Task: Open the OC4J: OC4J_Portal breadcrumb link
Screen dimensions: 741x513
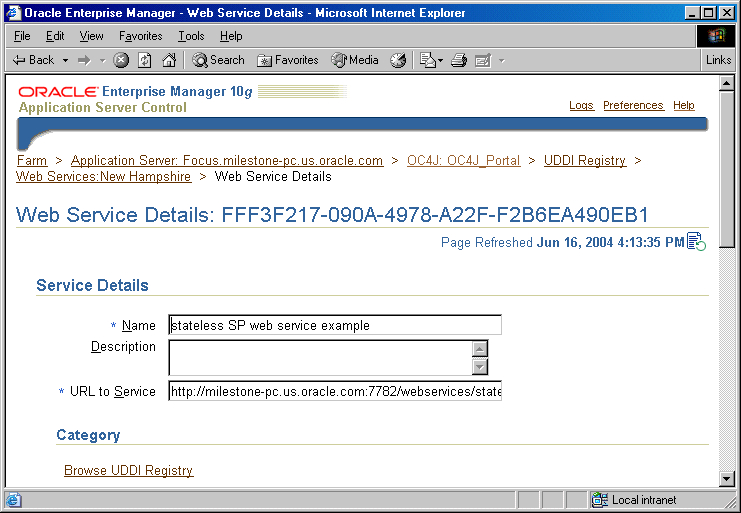Action: (464, 161)
